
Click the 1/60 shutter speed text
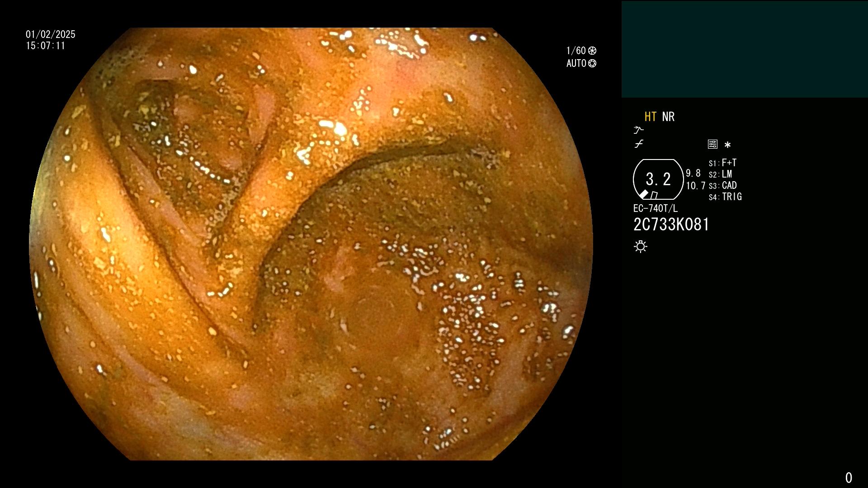[x=576, y=51]
